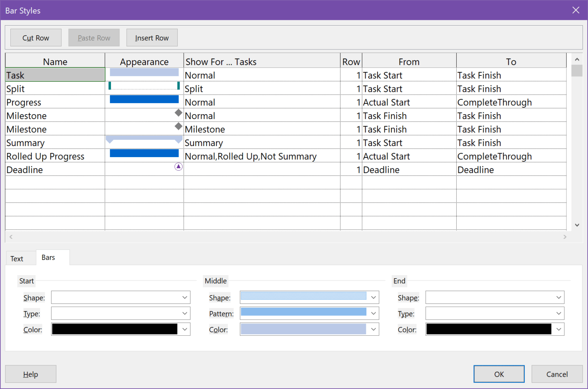Click the Cut Row button

(x=36, y=38)
